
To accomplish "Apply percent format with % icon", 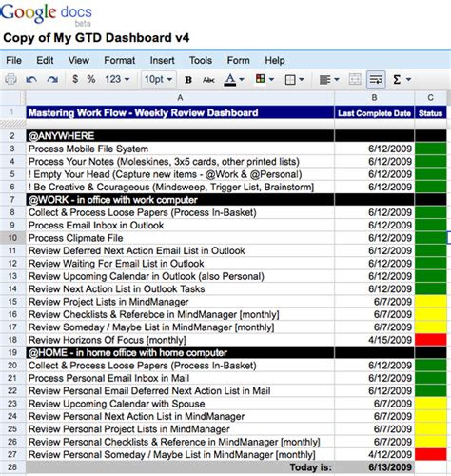I will point(91,79).
